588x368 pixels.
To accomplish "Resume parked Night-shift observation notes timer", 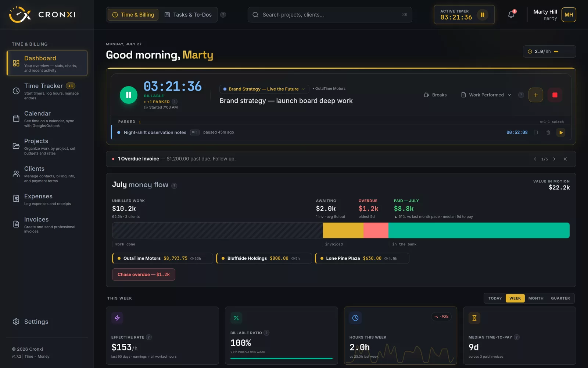I will coord(561,132).
